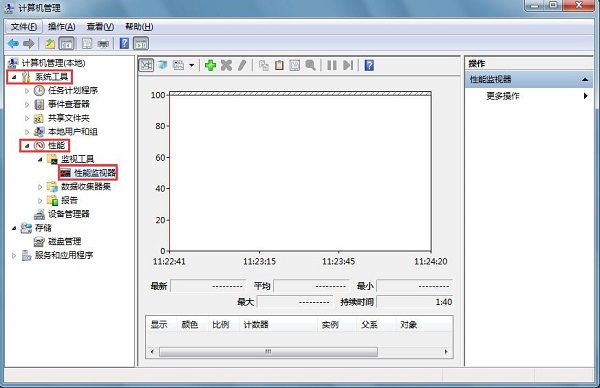Click Change graph type icon
The width and height of the screenshot is (600, 388).
tap(178, 65)
